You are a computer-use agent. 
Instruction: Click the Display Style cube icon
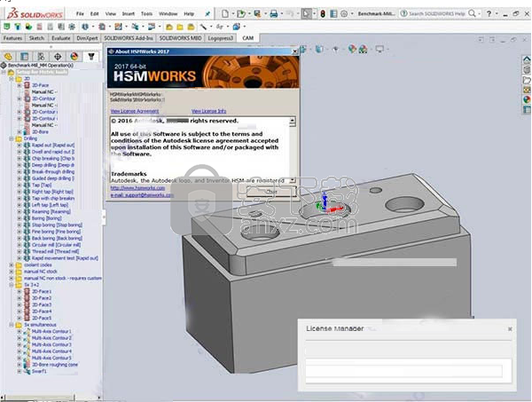[319, 49]
